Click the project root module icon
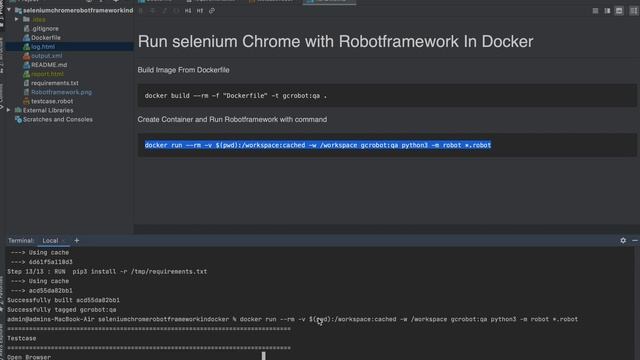This screenshot has height=360, width=640. click(18, 10)
